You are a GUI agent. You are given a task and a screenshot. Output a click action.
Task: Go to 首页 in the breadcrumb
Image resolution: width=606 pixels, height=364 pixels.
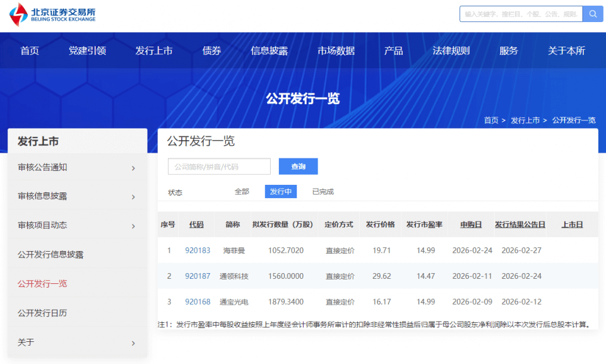point(490,120)
